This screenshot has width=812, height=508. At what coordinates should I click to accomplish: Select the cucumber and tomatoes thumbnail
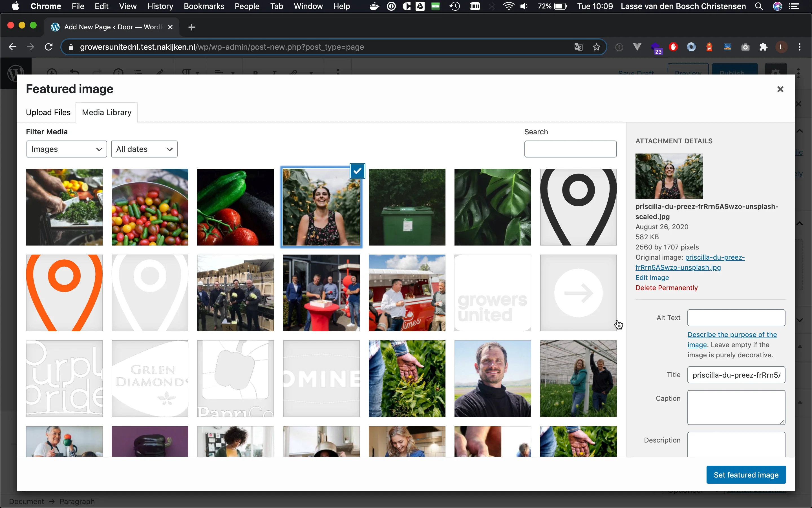(x=235, y=207)
